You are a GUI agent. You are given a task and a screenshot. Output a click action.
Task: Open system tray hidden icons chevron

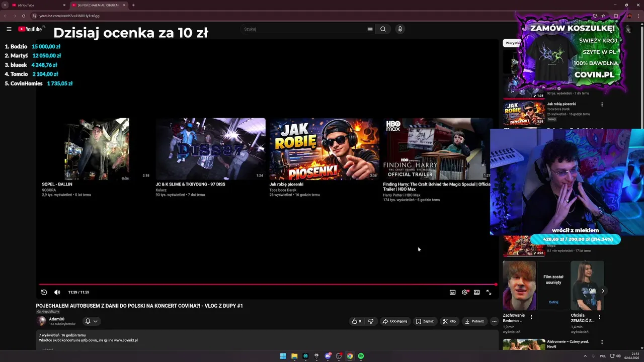[585, 356]
